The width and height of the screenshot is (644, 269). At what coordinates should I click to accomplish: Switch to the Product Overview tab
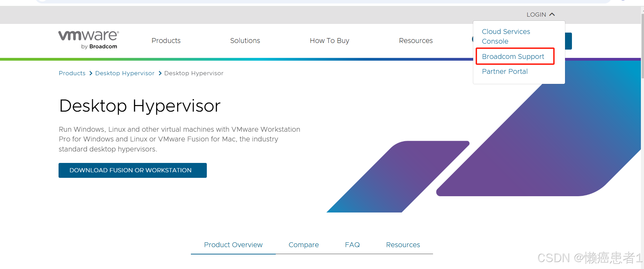click(233, 245)
